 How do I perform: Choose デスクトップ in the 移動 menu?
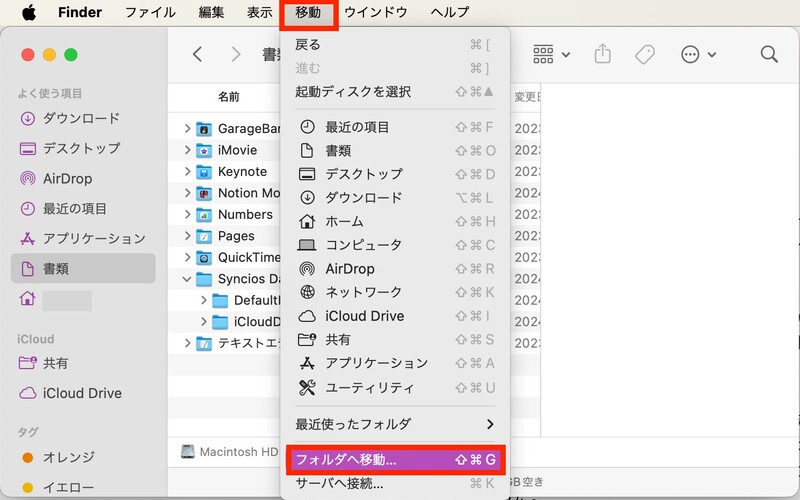395,174
